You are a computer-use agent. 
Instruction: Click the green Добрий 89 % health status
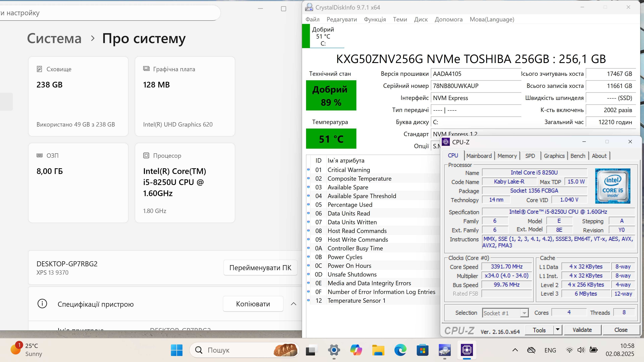click(x=331, y=95)
